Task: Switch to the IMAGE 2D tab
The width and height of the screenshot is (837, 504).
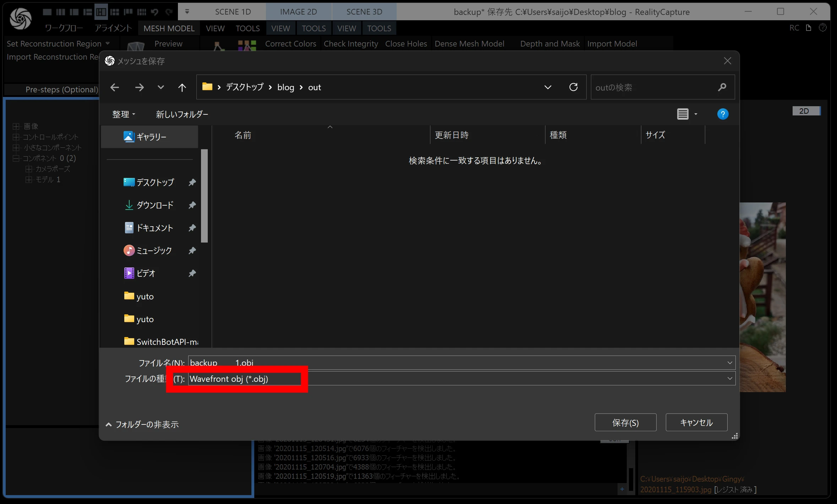Action: pos(298,12)
